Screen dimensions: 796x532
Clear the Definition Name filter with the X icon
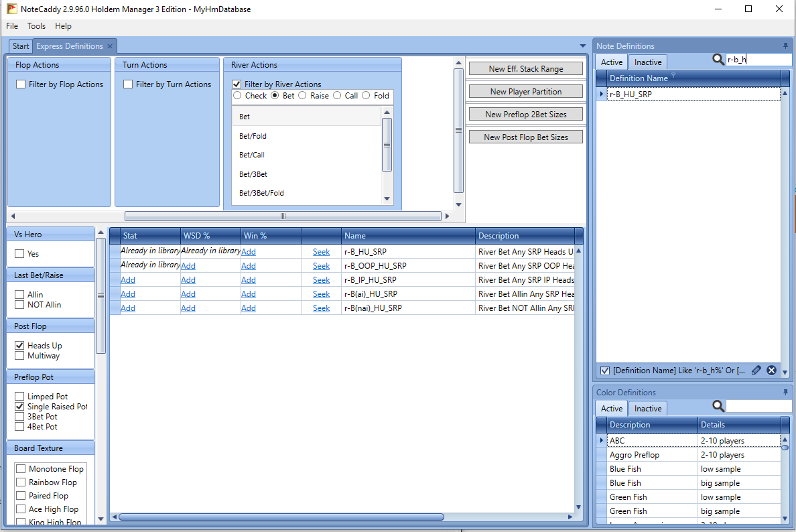771,370
